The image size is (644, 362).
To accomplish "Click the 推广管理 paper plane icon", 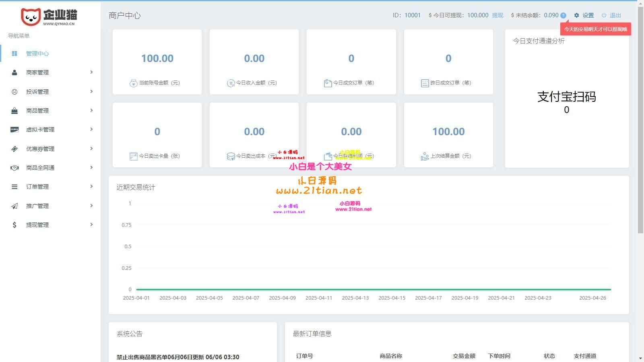I will point(14,206).
